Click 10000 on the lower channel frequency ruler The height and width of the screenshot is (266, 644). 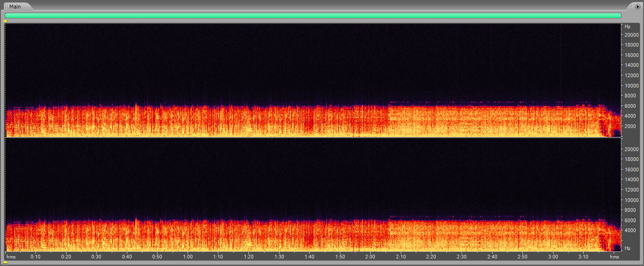click(632, 200)
